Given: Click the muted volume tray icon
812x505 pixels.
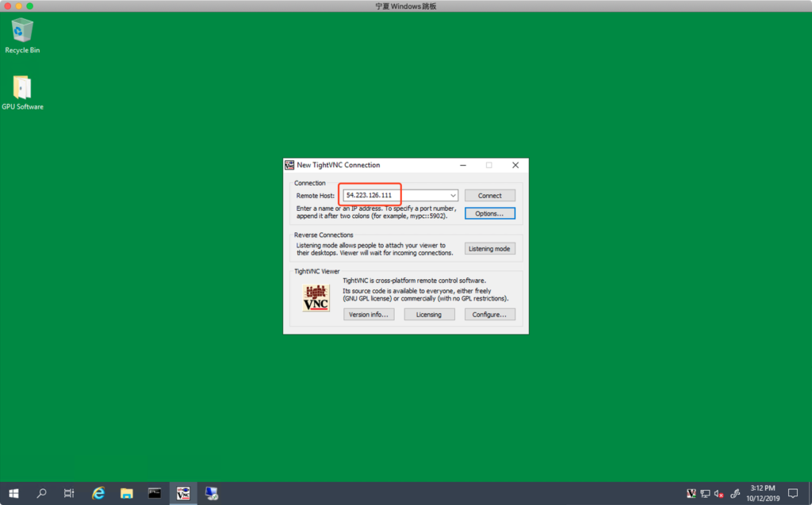Looking at the screenshot, I should click(718, 494).
